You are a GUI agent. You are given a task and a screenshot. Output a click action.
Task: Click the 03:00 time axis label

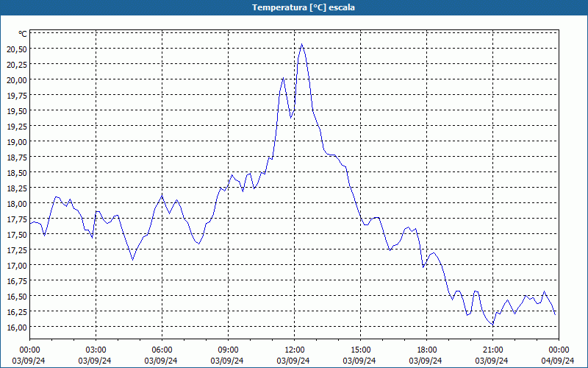(x=96, y=350)
